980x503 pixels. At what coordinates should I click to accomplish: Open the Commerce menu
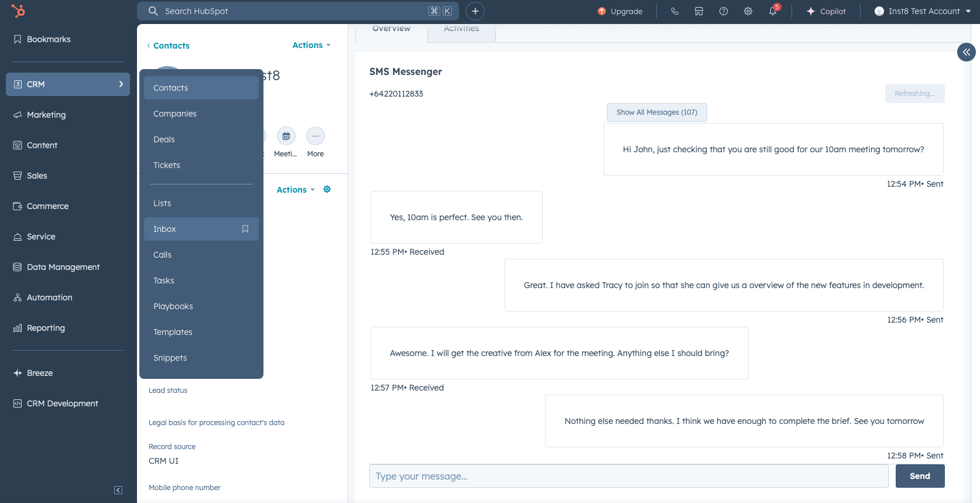click(68, 206)
